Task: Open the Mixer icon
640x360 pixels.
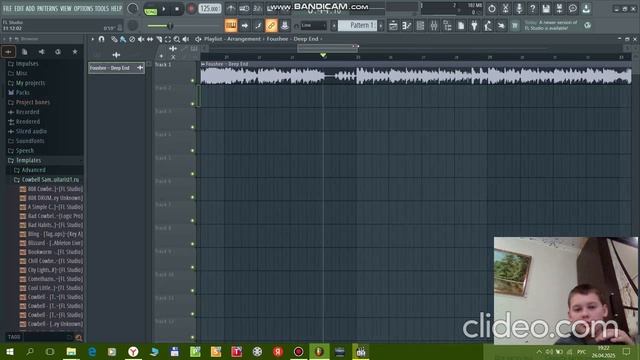Action: [x=433, y=26]
